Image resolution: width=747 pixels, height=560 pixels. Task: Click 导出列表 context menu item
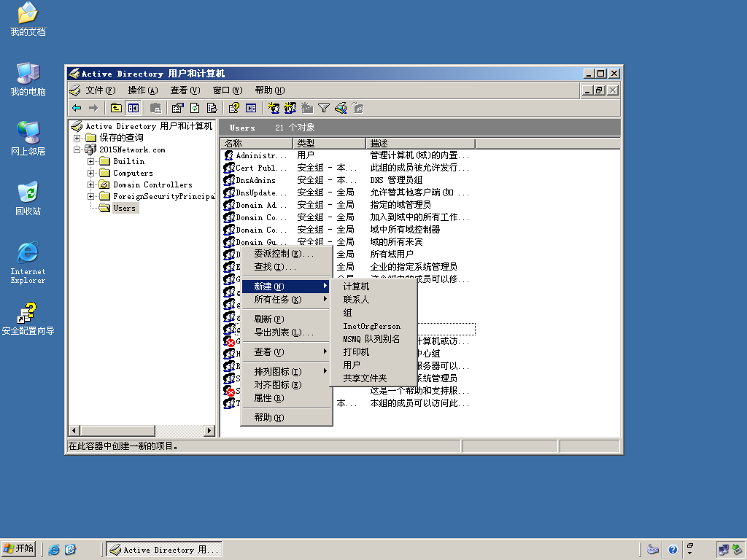coord(286,332)
